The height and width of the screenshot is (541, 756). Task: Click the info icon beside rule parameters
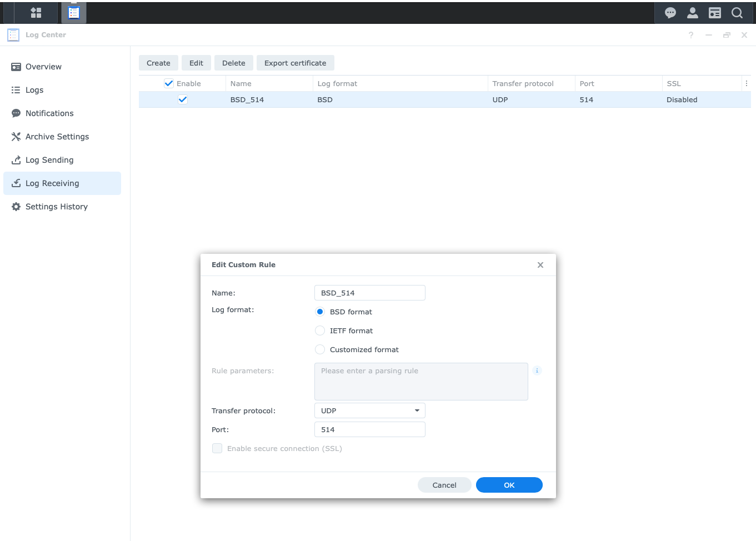click(x=537, y=370)
